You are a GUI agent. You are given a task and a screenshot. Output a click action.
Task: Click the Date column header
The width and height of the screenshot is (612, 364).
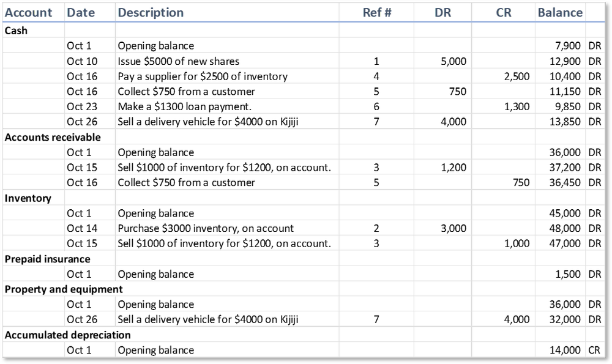click(x=81, y=12)
